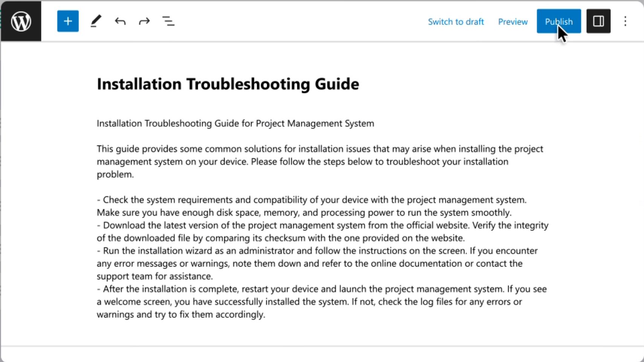Image resolution: width=644 pixels, height=362 pixels.
Task: Click the WordPress logo to view posts
Action: 21,21
